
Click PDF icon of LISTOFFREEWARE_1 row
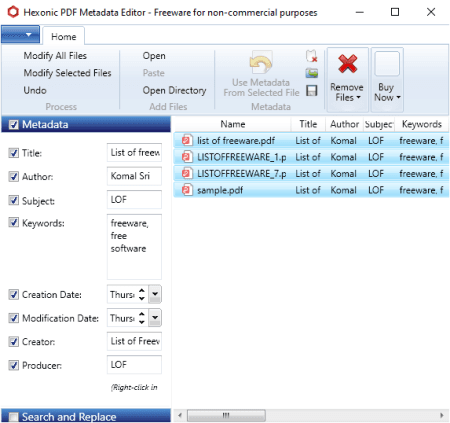[x=187, y=157]
